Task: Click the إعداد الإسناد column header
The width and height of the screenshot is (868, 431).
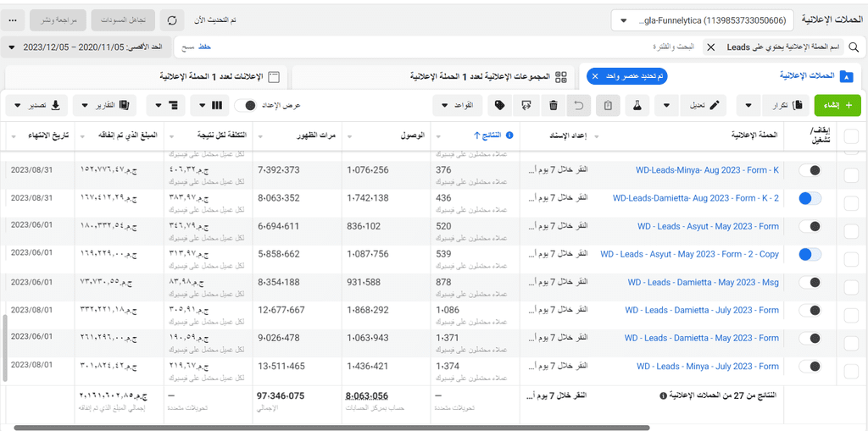Action: coord(570,135)
